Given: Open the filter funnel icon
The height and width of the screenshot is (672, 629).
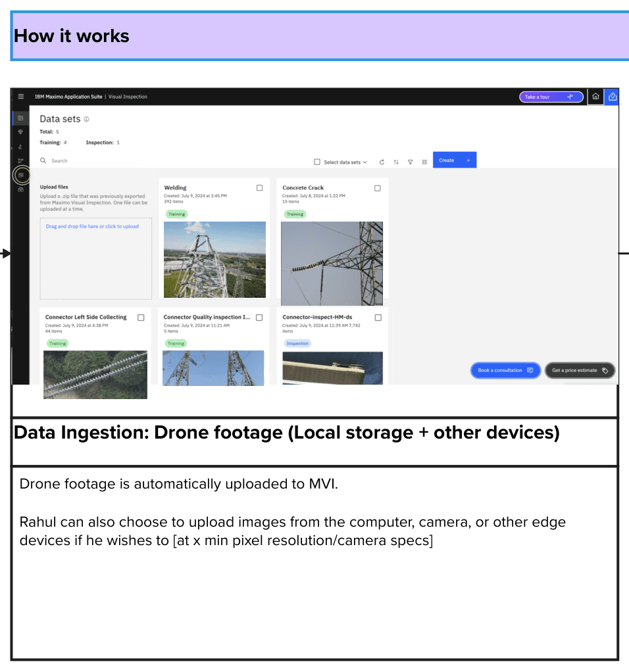Looking at the screenshot, I should (x=411, y=162).
